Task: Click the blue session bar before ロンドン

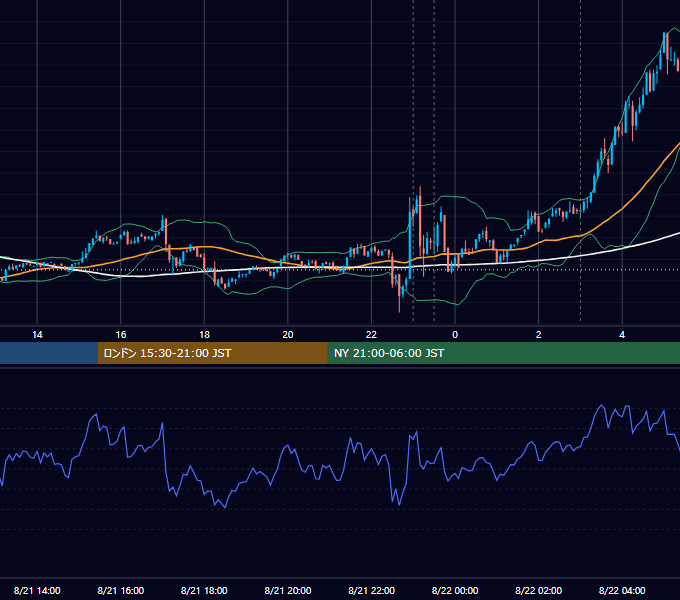Action: tap(49, 353)
